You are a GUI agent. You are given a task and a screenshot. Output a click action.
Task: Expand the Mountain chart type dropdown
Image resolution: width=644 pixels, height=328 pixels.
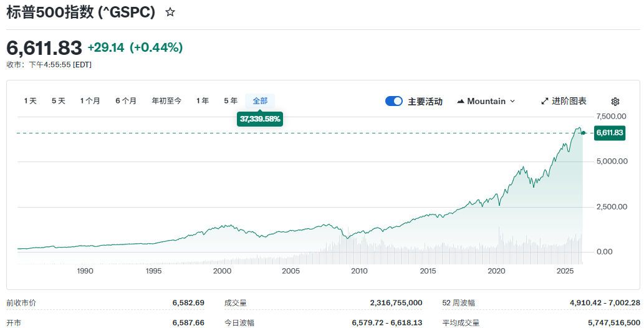pyautogui.click(x=486, y=101)
